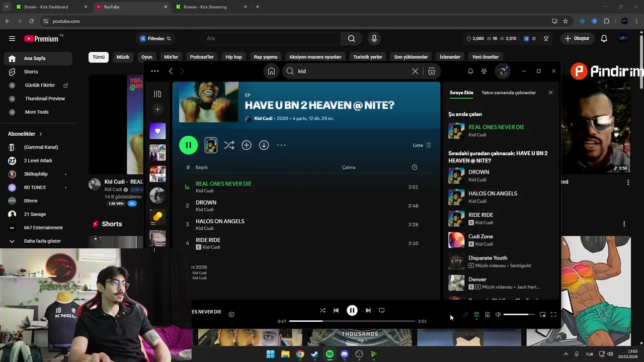Select Cudi Zone in the queue

pos(501,240)
